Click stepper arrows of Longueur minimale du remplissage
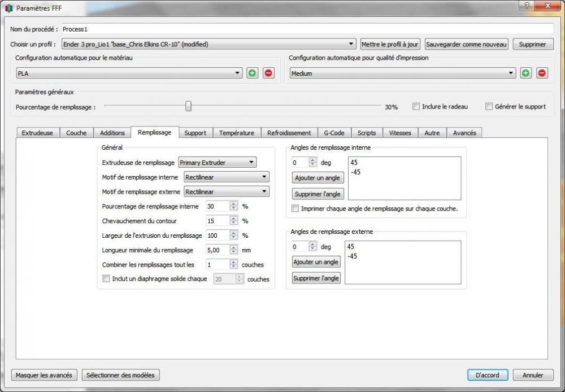The image size is (565, 392). [x=234, y=250]
